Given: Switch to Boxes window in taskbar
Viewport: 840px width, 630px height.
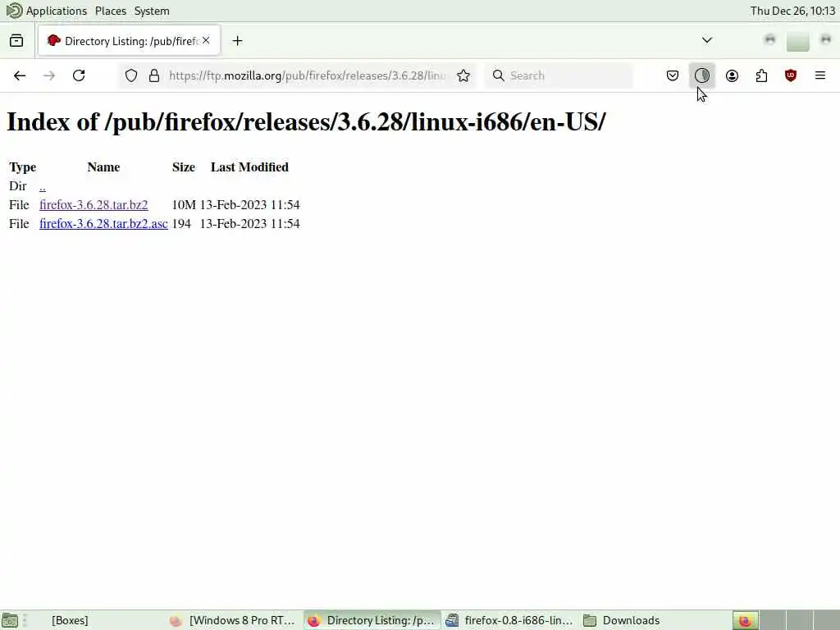Looking at the screenshot, I should [70, 620].
